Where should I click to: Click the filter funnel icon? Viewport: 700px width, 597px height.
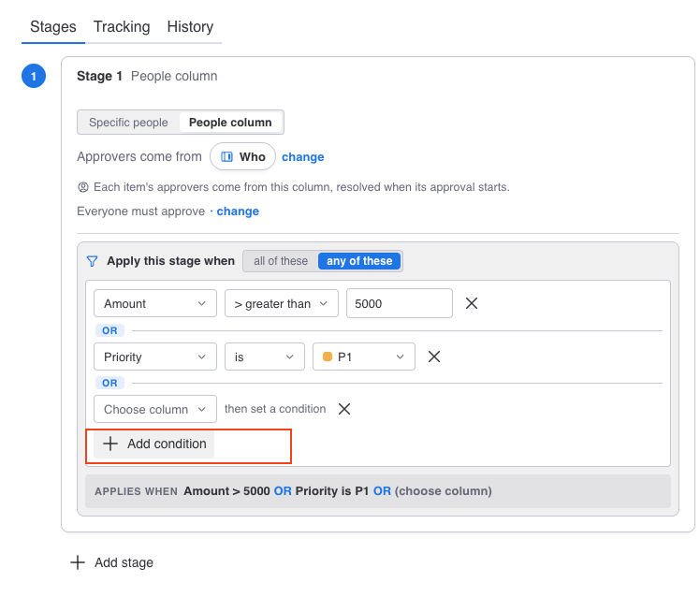click(x=92, y=261)
